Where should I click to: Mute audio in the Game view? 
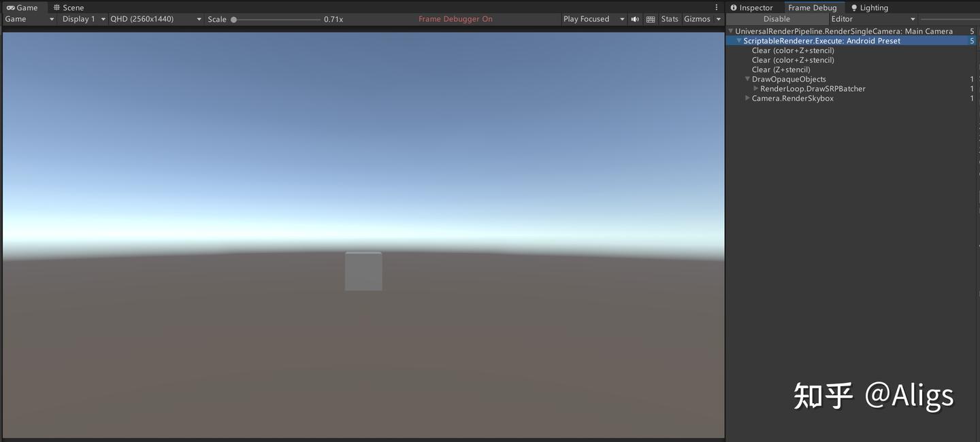(634, 18)
